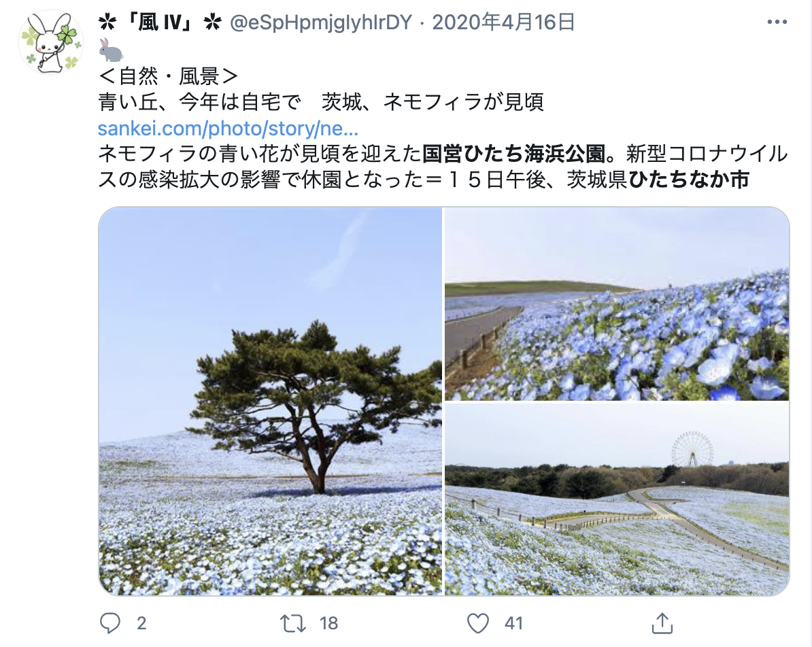Screen dimensions: 812x647
Task: Open the Ferris wheel hillside photo
Action: (617, 499)
